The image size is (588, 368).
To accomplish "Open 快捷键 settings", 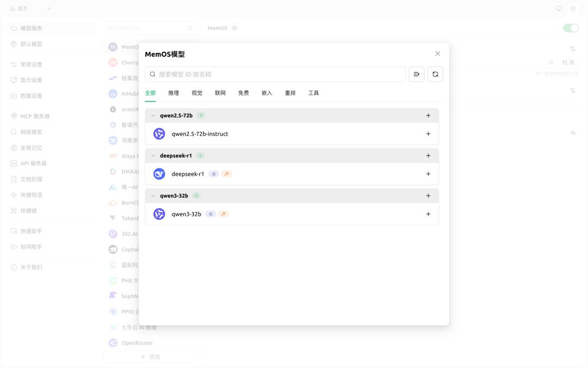I will (51, 211).
